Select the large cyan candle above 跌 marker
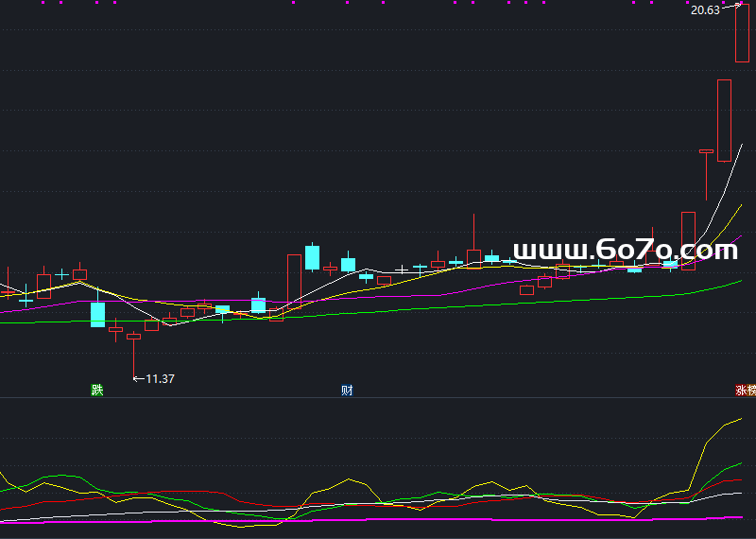This screenshot has width=756, height=539. tap(97, 314)
